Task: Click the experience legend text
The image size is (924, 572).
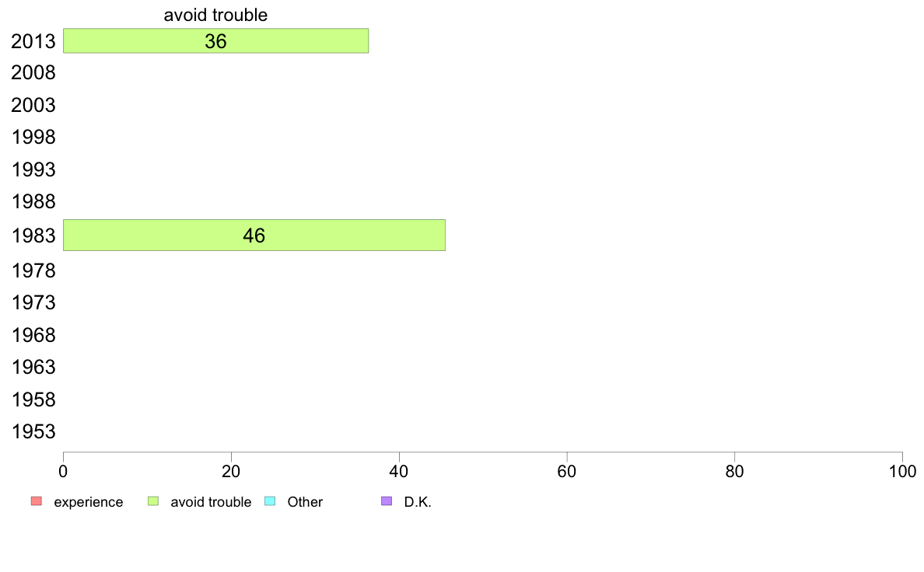Action: [89, 502]
